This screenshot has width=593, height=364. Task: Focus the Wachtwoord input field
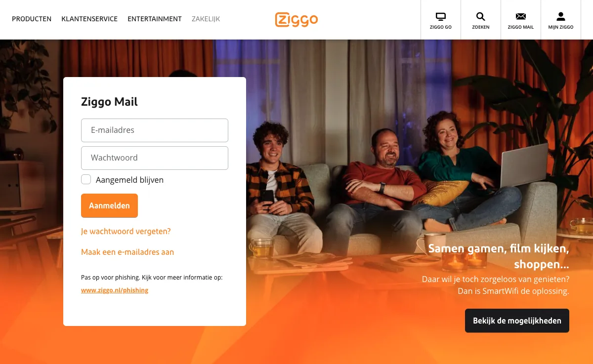(x=155, y=158)
